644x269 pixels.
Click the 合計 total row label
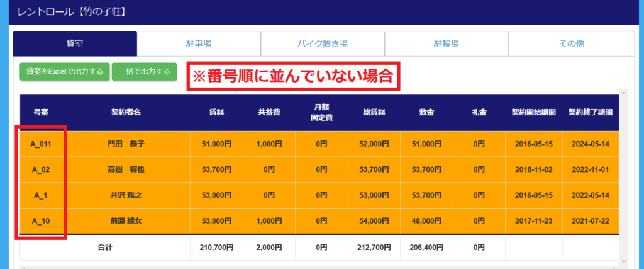(x=105, y=248)
